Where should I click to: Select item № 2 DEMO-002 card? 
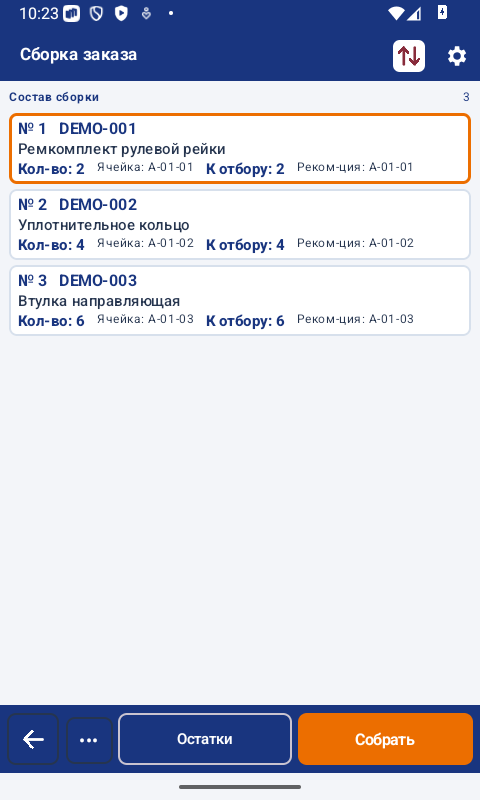[240, 224]
